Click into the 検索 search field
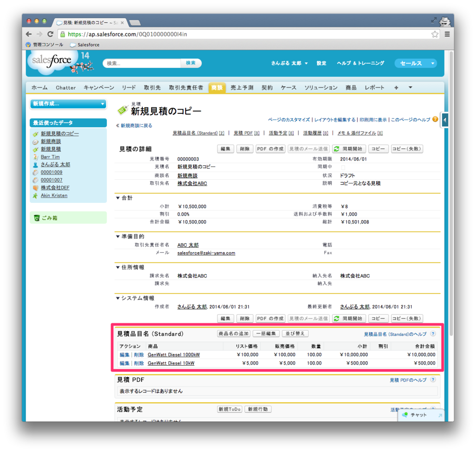The height and width of the screenshot is (452, 476). [142, 63]
